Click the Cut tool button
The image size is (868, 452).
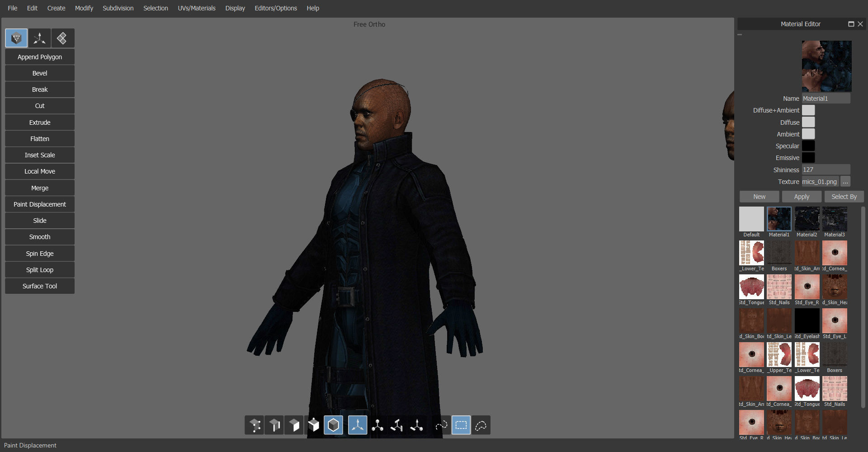pyautogui.click(x=40, y=106)
